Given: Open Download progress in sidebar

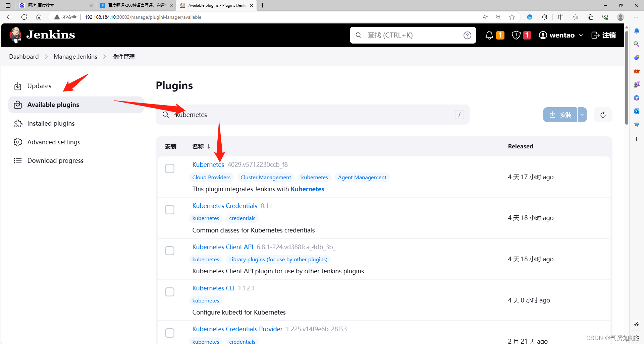Looking at the screenshot, I should [76, 161].
